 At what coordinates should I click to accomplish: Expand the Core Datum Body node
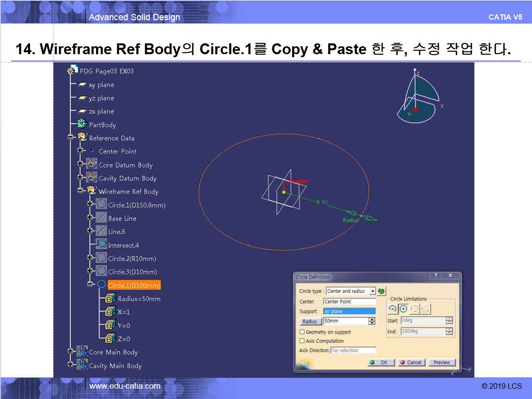tap(80, 165)
